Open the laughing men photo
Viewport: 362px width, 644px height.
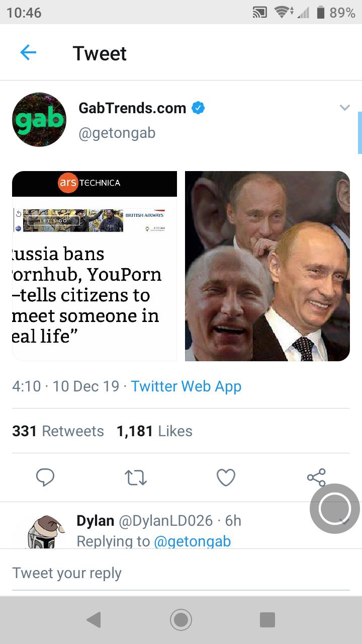267,266
